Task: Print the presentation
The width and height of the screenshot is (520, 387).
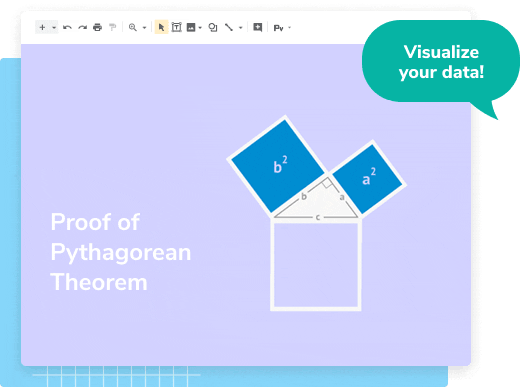Action: (x=97, y=27)
